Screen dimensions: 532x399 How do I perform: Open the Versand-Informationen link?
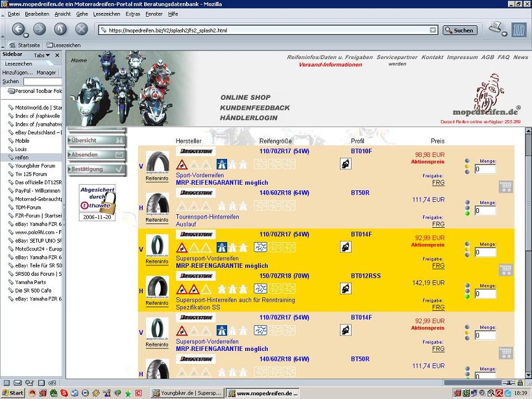point(330,65)
